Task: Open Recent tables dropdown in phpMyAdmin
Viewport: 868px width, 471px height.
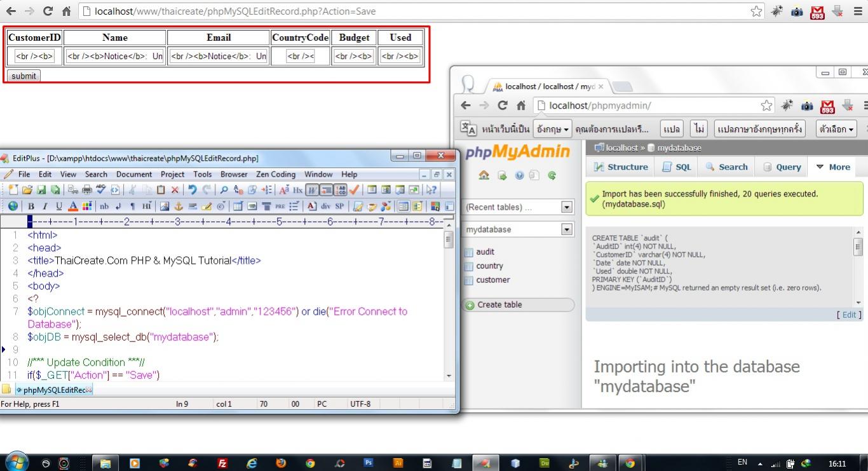Action: tap(519, 207)
